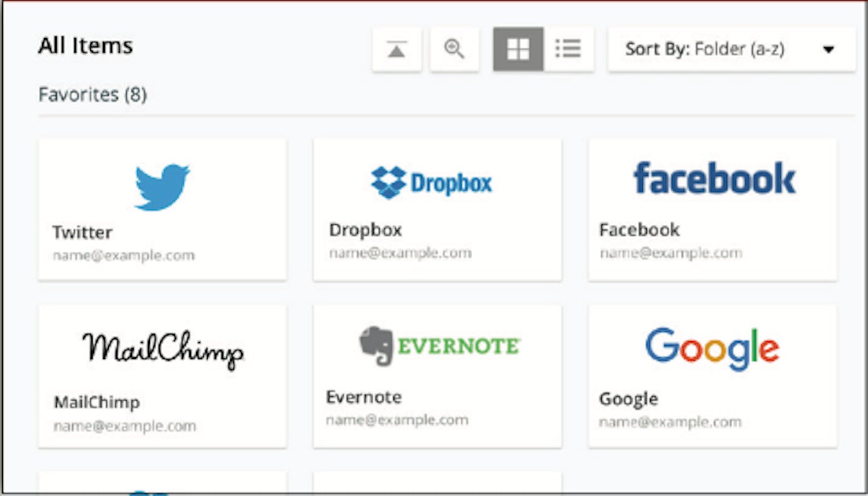Select the Facebook item name

click(639, 230)
